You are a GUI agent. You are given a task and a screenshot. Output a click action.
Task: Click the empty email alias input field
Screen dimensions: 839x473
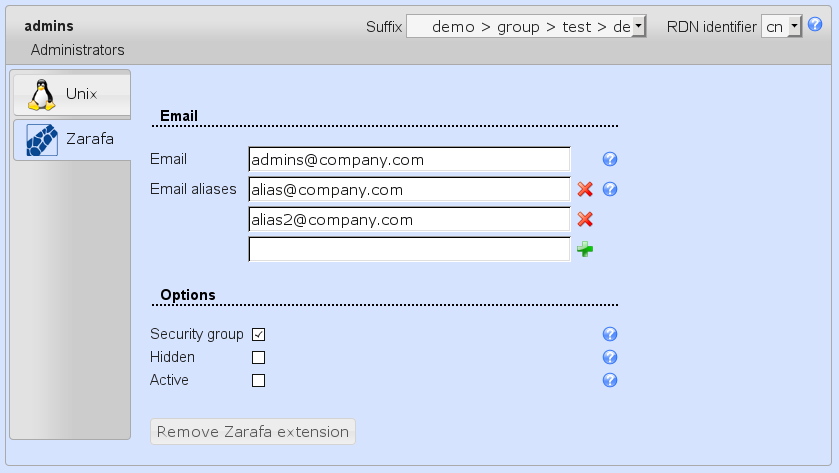(409, 249)
